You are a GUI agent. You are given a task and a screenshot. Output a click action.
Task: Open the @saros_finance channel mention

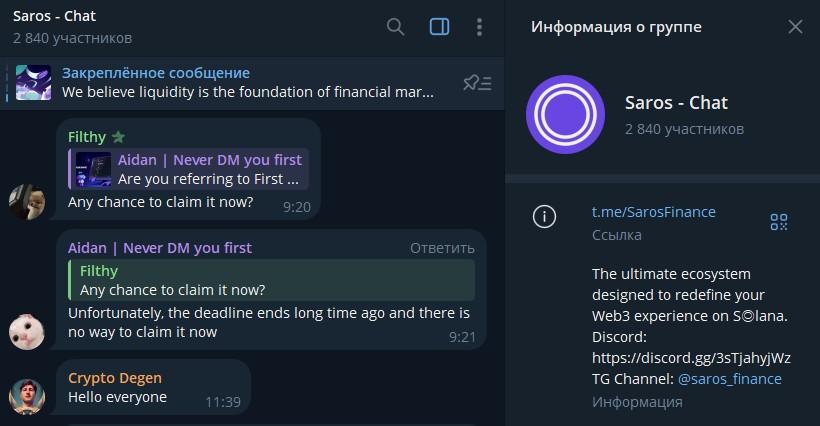click(x=729, y=379)
